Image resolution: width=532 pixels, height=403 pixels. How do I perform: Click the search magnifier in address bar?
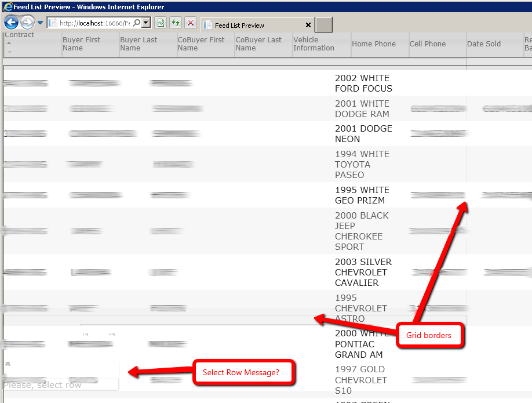click(136, 23)
